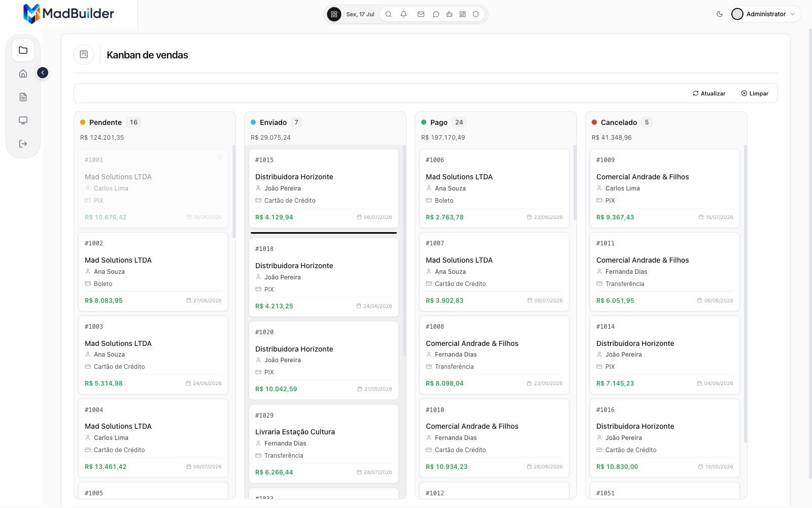Open order card #1008
The image size is (812, 508).
[494, 355]
